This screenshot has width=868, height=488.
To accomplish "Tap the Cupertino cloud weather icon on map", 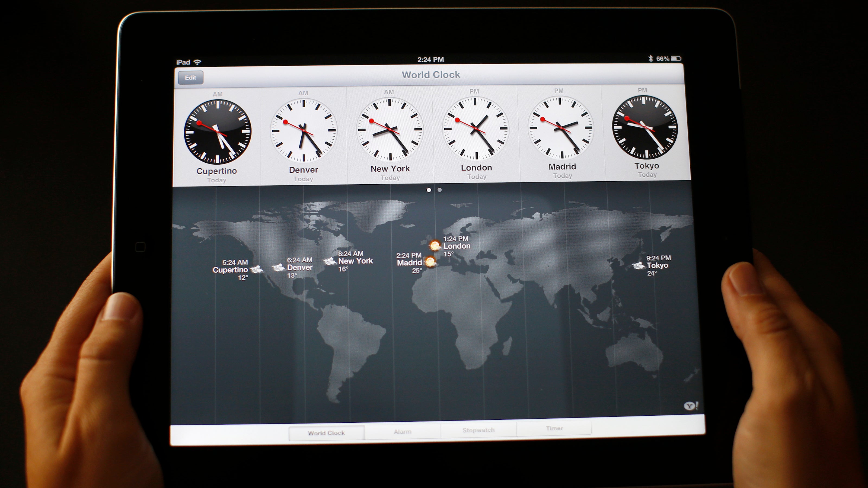I will click(x=256, y=269).
